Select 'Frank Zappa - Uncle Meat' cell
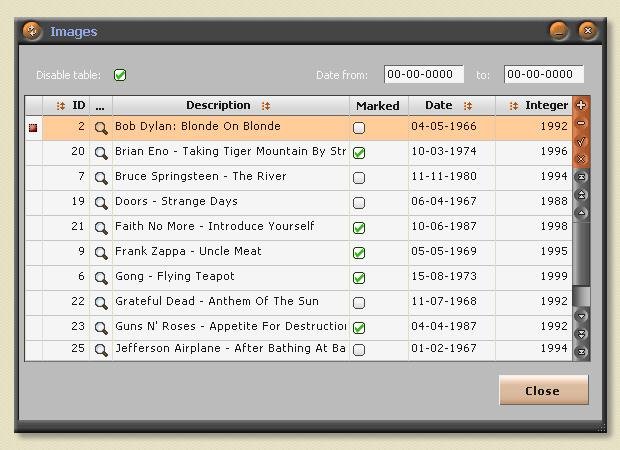The height and width of the screenshot is (450, 620). click(231, 253)
